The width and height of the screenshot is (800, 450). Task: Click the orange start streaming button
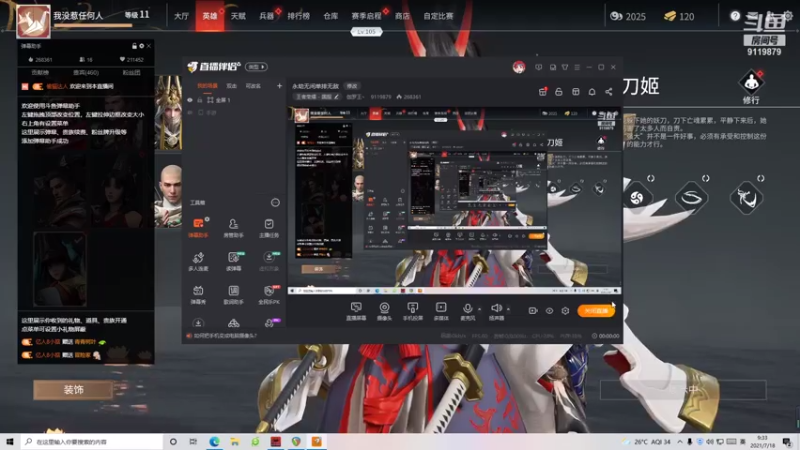(596, 310)
